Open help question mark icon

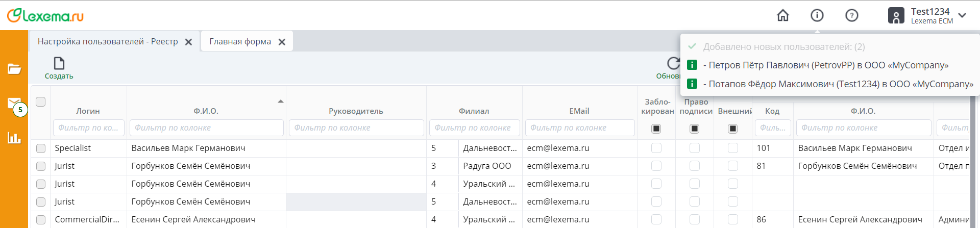(851, 16)
